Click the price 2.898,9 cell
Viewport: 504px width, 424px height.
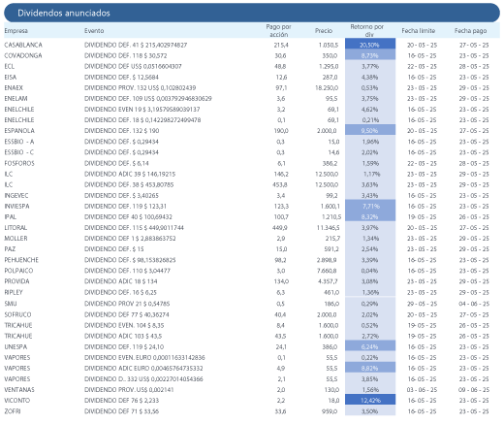[327, 260]
